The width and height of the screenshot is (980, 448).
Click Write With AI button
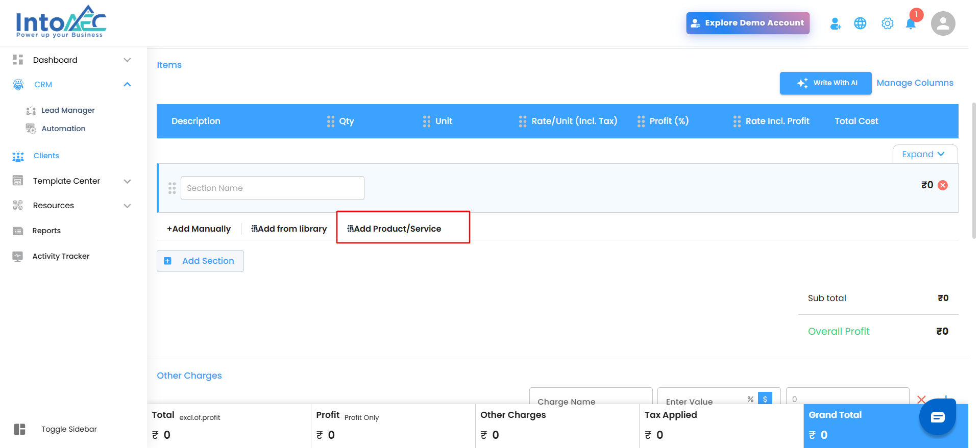coord(825,83)
